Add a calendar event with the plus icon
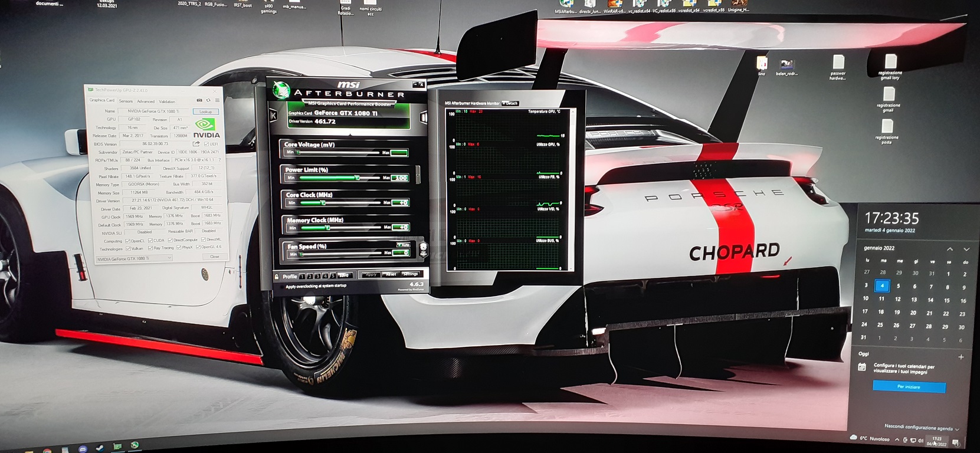Screen dimensions: 980x453 point(961,356)
